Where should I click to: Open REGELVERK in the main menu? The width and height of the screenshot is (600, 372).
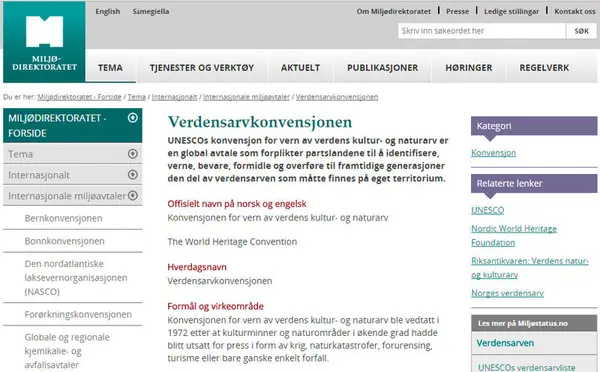pyautogui.click(x=544, y=68)
